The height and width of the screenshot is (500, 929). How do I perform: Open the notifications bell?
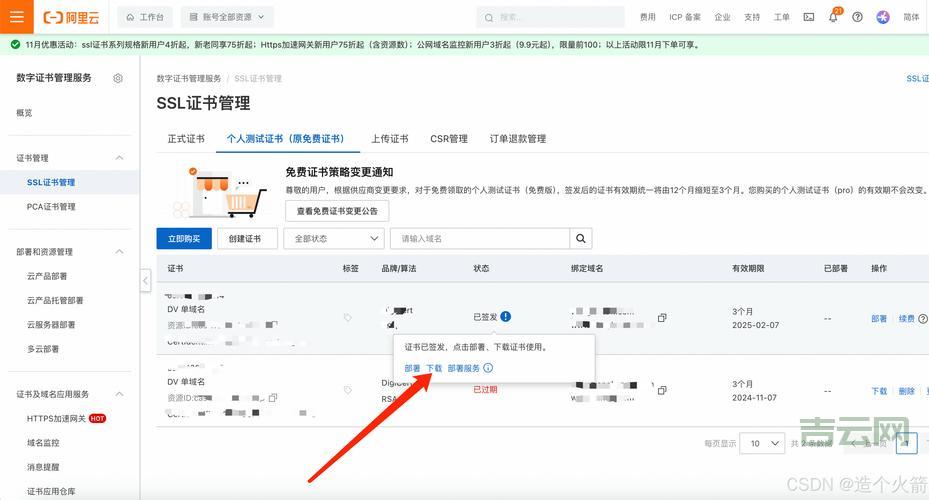coord(834,17)
